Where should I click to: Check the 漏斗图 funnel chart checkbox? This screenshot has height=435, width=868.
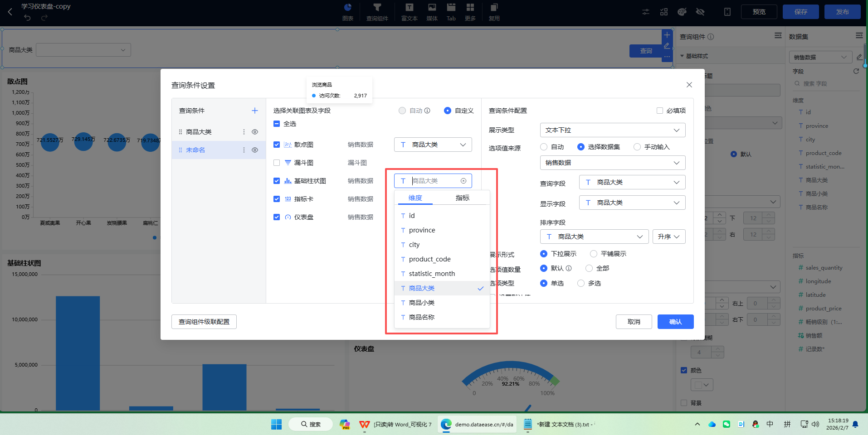point(277,162)
